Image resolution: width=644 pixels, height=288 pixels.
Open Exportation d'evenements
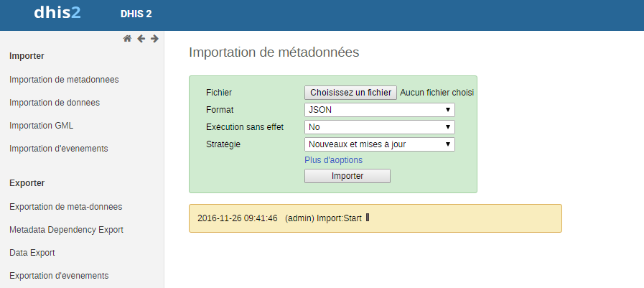coord(59,276)
